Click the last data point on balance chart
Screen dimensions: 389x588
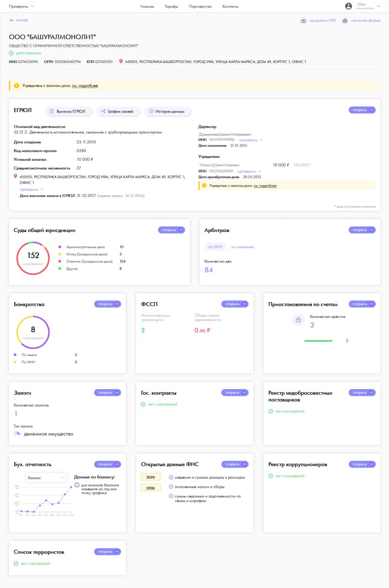pos(71,487)
